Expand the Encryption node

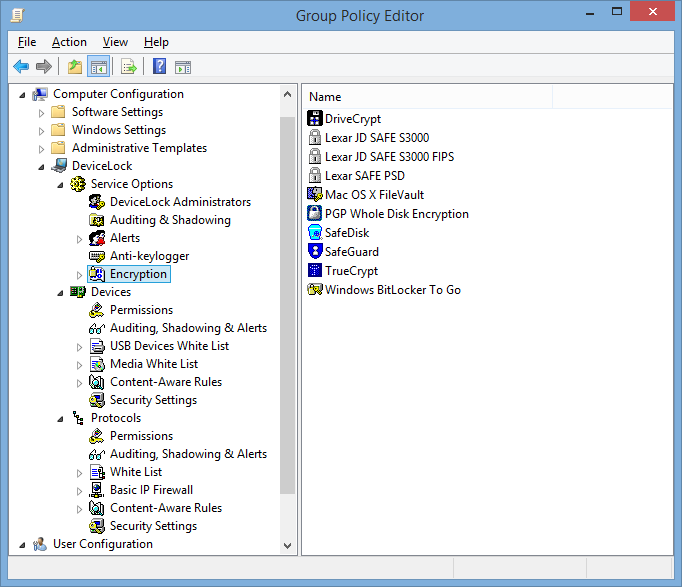(x=79, y=275)
